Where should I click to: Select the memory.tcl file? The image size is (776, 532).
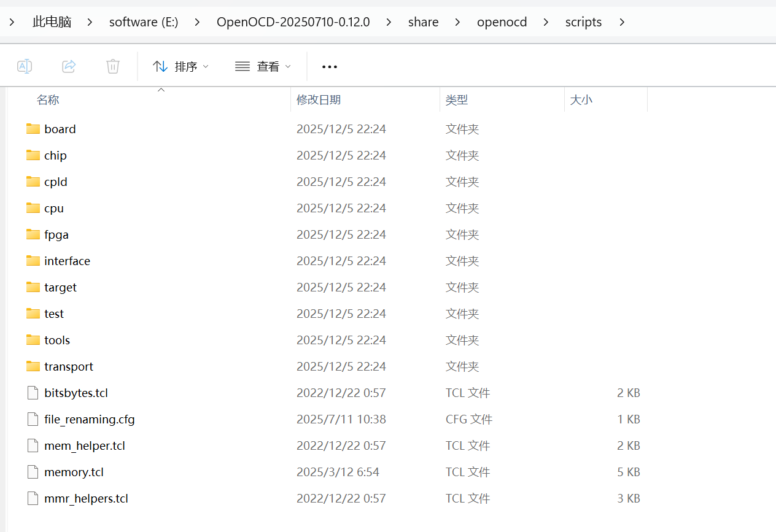[74, 472]
